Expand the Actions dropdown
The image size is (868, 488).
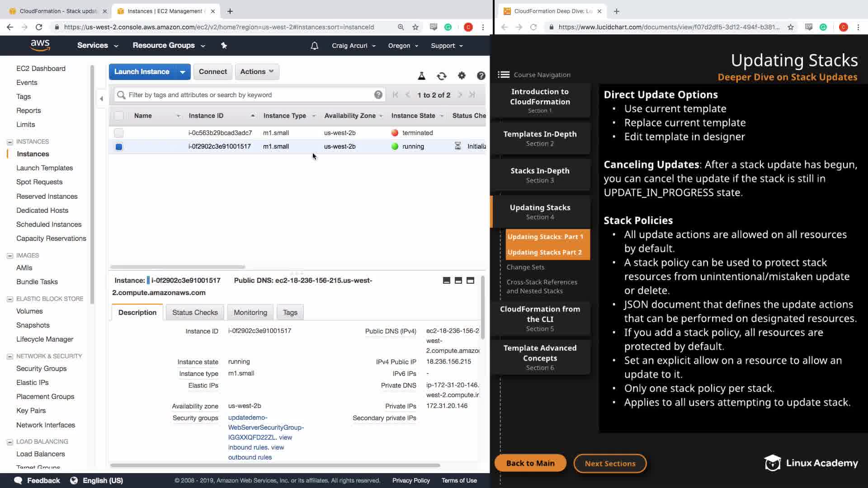(257, 71)
